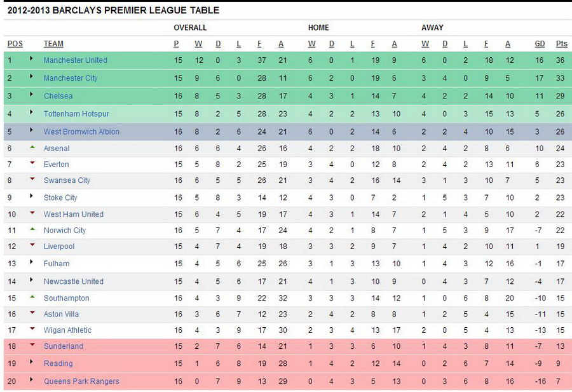The width and height of the screenshot is (572, 392).
Task: Click the black arrow beside Queens Park Rangers
Action: (31, 379)
